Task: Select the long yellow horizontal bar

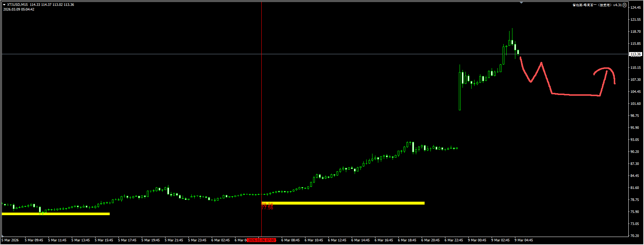Action: point(343,203)
